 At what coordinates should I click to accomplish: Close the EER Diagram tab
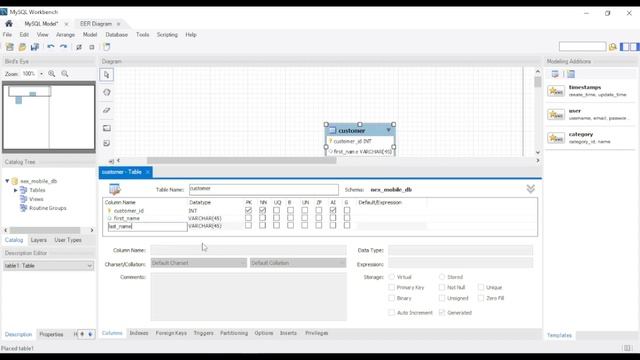point(118,24)
